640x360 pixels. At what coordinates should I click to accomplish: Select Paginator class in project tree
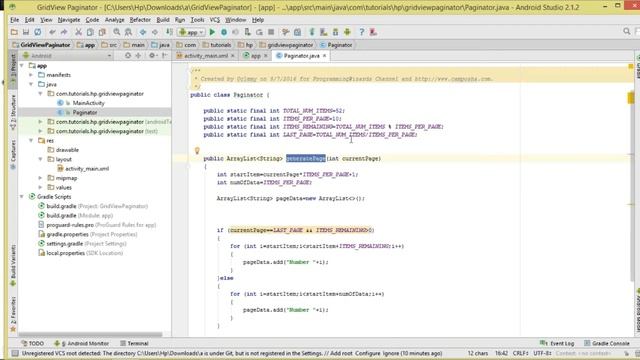click(x=85, y=112)
